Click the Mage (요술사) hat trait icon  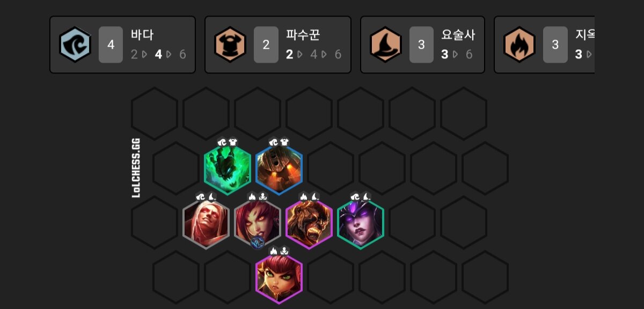[x=386, y=45]
